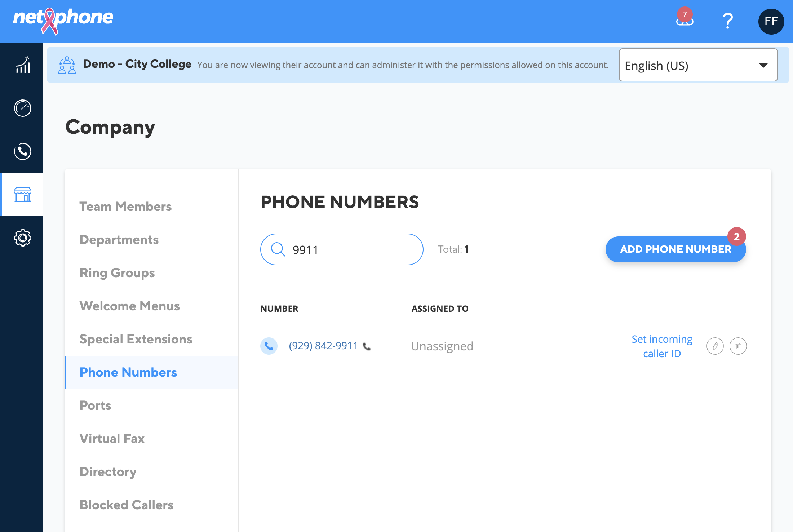Open Virtual Fax

(112, 439)
